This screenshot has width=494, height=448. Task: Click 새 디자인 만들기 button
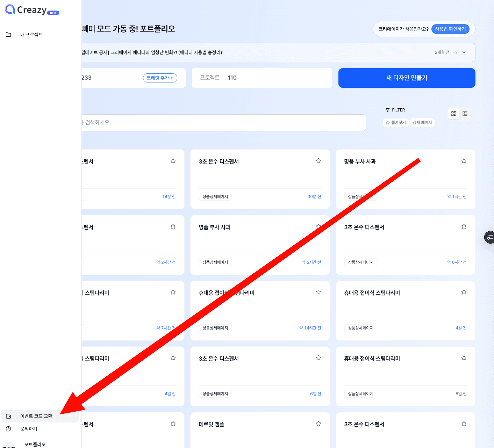407,78
